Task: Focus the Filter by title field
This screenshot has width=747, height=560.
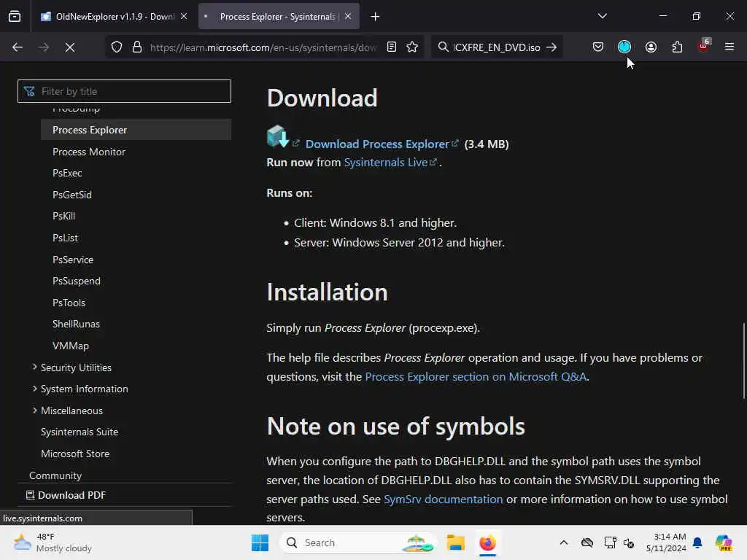Action: tap(124, 91)
